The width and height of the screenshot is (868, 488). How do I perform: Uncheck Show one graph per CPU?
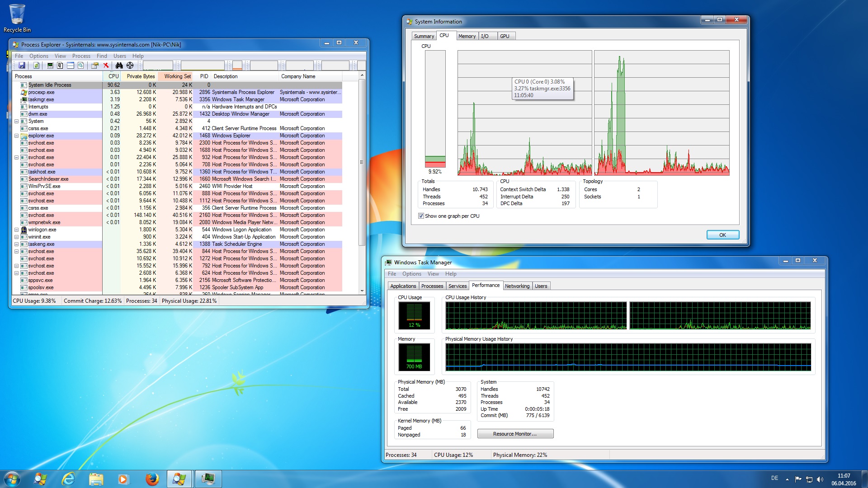pyautogui.click(x=421, y=216)
